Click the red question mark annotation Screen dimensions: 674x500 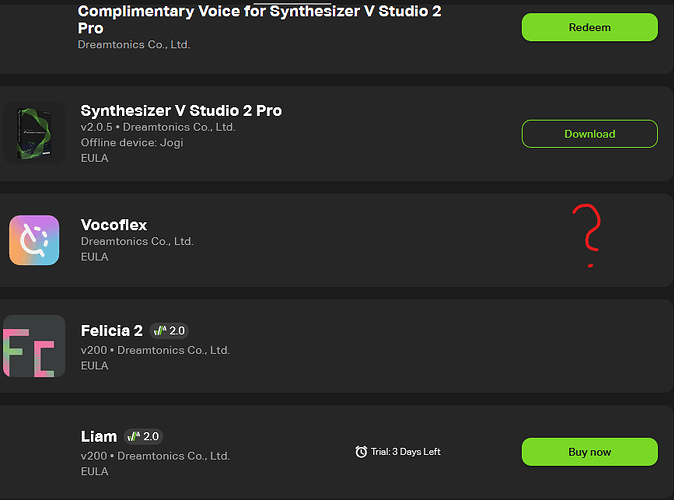point(587,236)
